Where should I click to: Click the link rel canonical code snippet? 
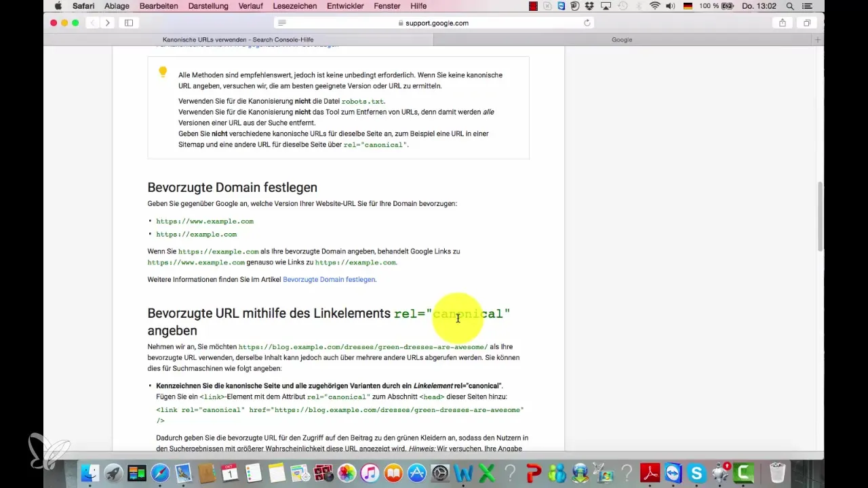coord(340,415)
